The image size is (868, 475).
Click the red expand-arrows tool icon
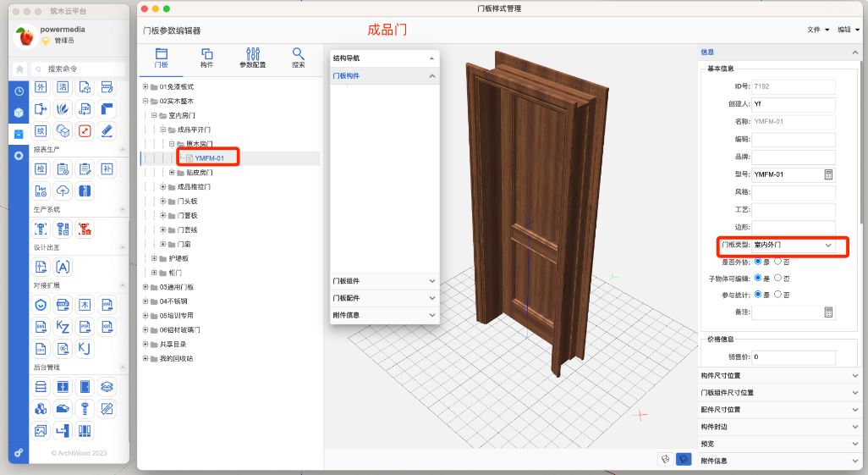(85, 130)
